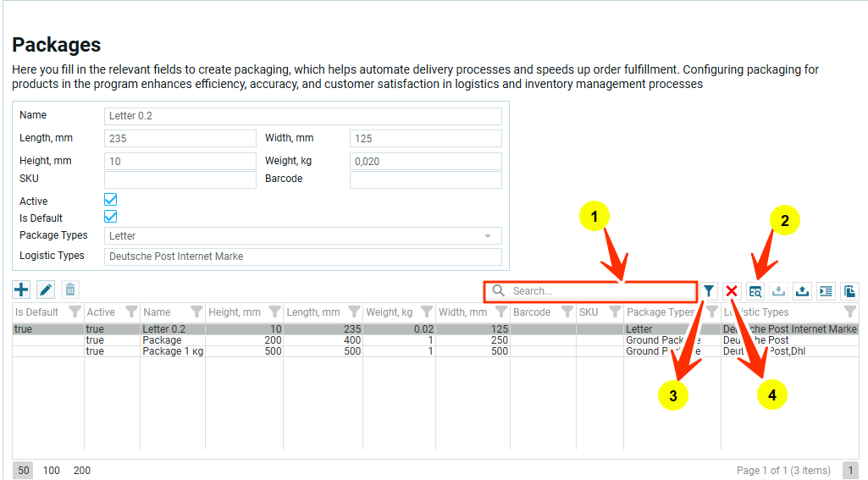The width and height of the screenshot is (868, 480).
Task: Click the edit package pencil icon
Action: pos(46,290)
